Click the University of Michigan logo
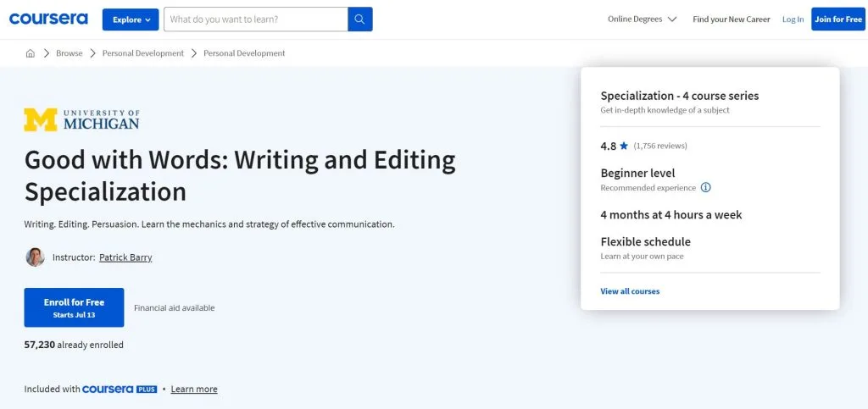 click(x=81, y=120)
